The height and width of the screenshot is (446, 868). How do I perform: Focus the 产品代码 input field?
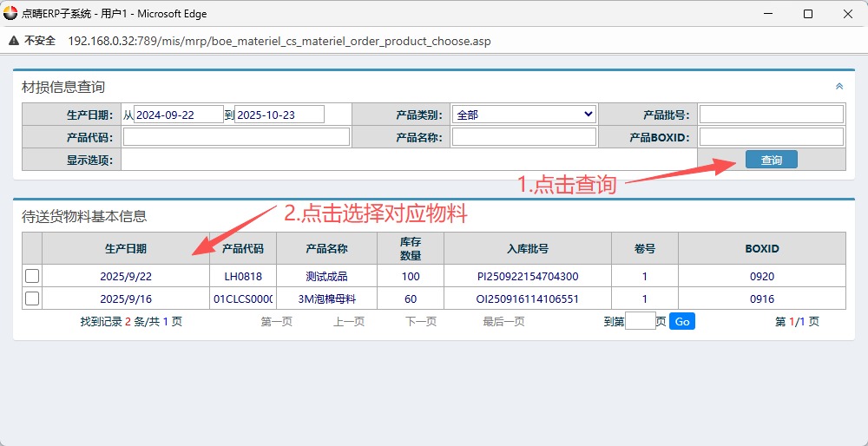(x=236, y=137)
